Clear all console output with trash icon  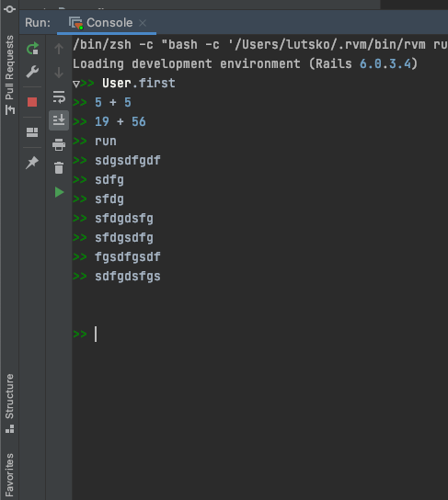click(59, 168)
